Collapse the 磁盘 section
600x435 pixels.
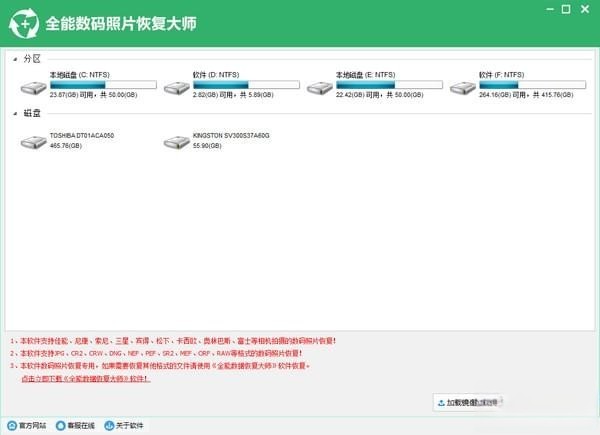(x=15, y=113)
